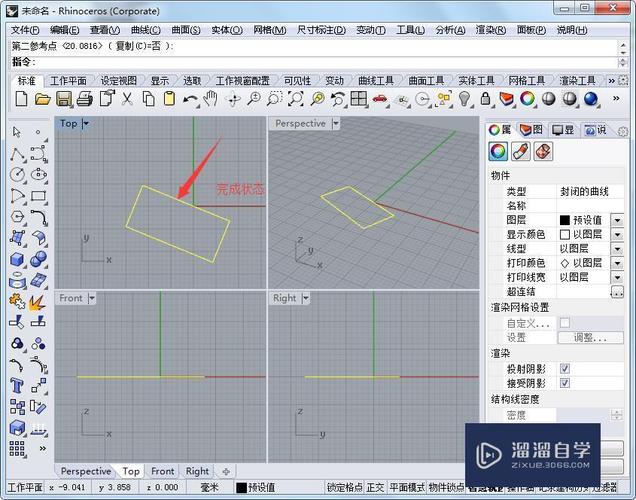Click the Print icon

[x=85, y=99]
